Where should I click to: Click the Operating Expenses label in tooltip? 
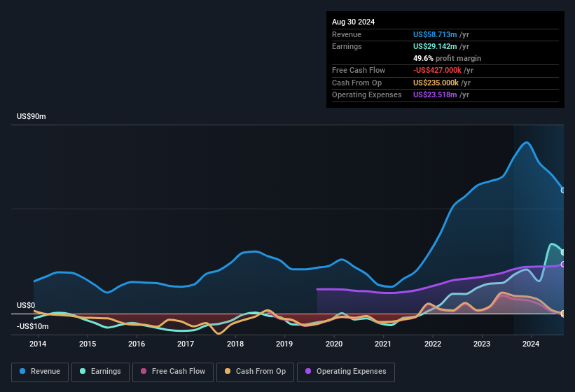point(367,95)
